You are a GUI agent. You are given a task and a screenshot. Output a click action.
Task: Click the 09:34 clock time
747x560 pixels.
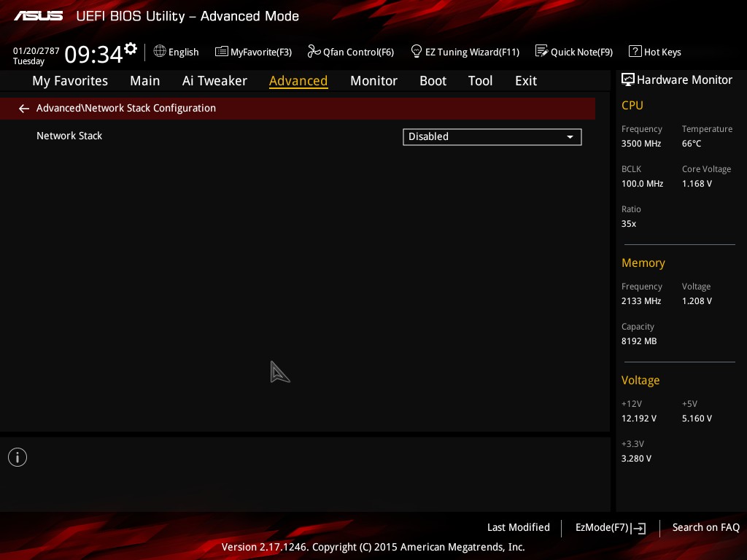tap(93, 54)
